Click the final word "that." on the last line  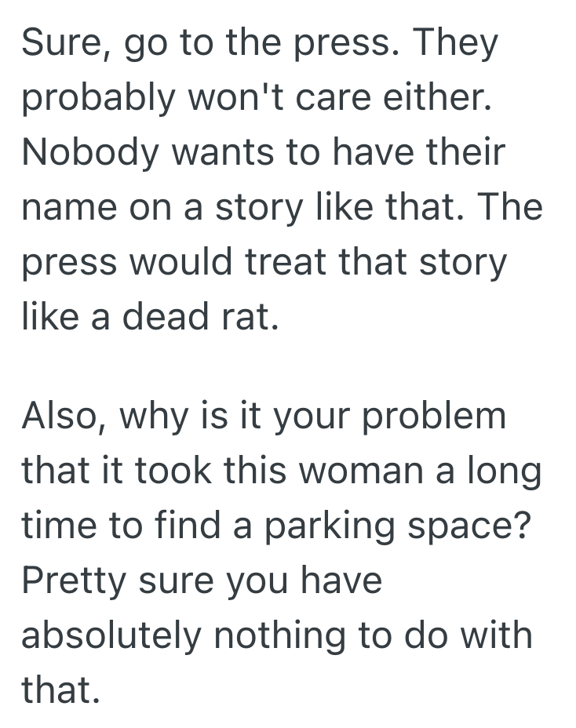[60, 686]
